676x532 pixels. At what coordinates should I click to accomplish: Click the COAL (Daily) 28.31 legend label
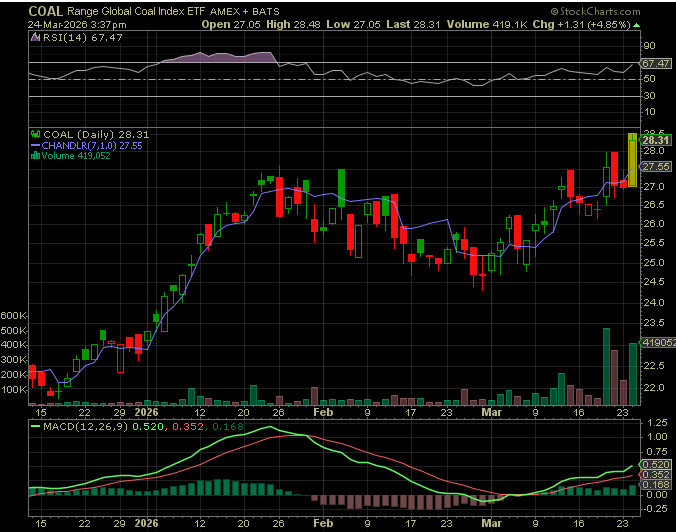pyautogui.click(x=96, y=135)
